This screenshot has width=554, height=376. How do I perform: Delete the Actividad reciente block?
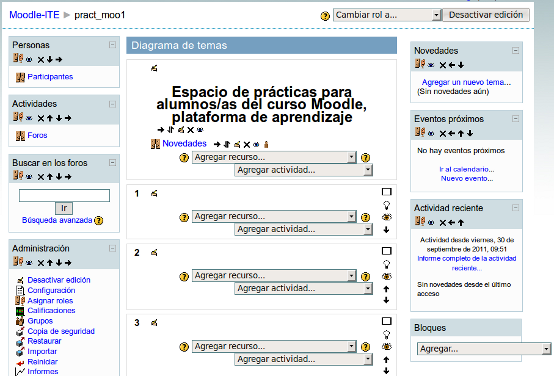click(443, 223)
